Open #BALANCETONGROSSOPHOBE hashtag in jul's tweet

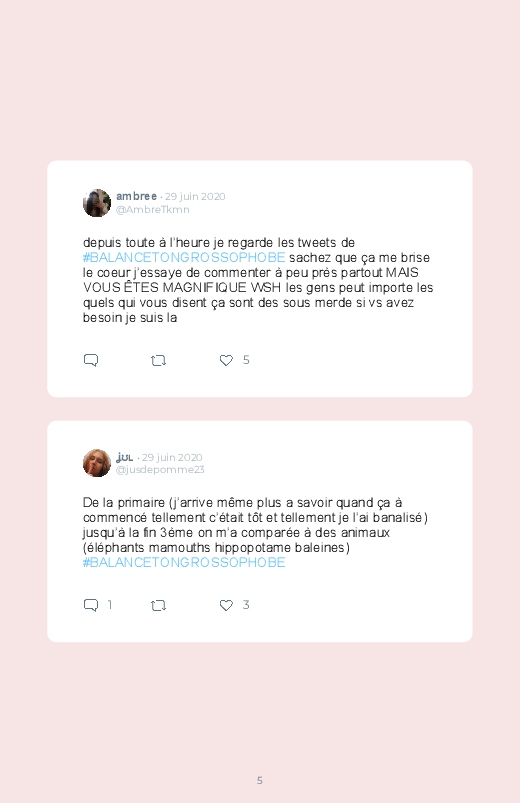[184, 562]
